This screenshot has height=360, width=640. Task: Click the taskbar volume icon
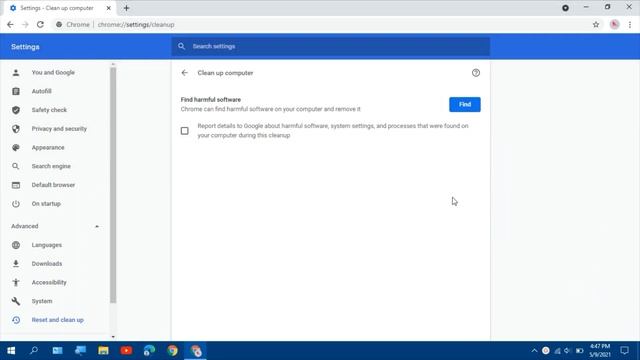(x=568, y=351)
